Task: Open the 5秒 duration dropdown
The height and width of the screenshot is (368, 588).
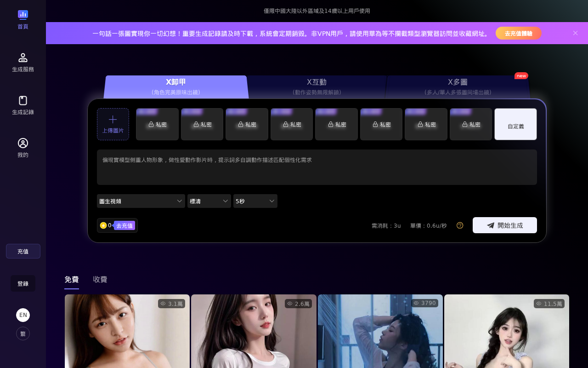Action: 255,201
